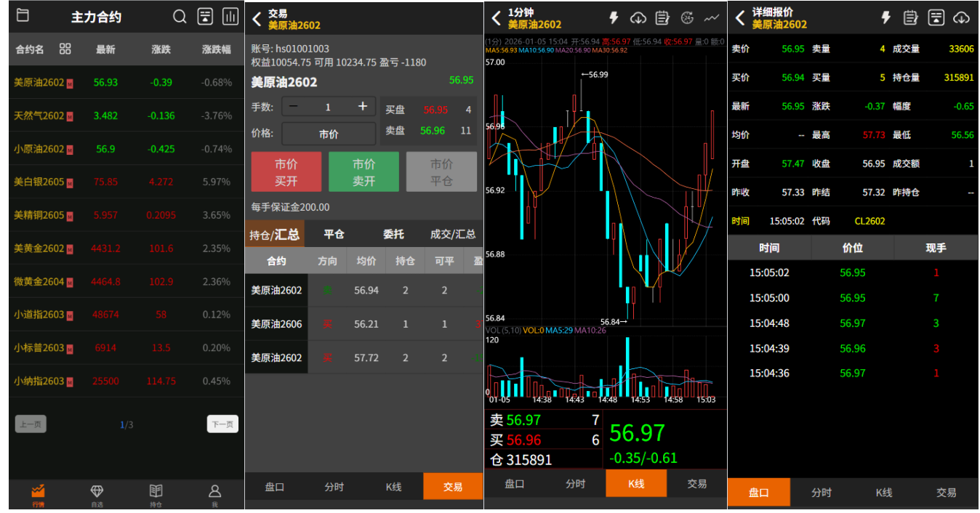The height and width of the screenshot is (513, 980).
Task: Switch to the 自选 watchlist tab
Action: (97, 494)
